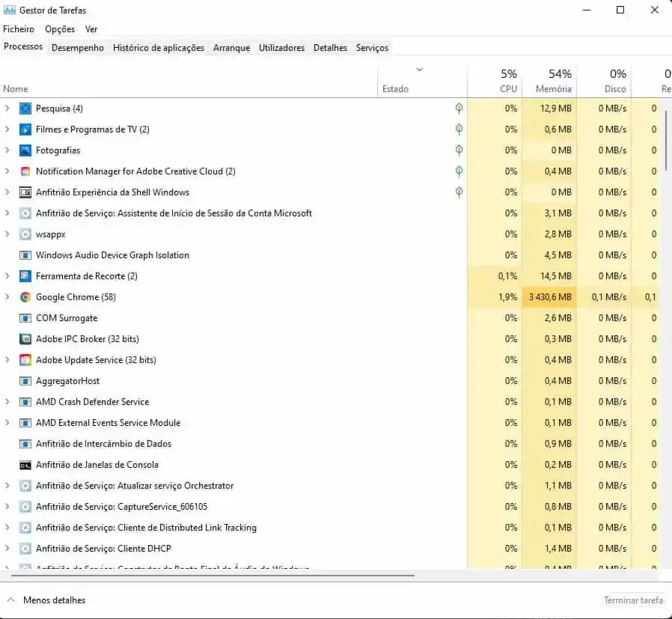Click the Menos detalhes link
Screen dimensions: 672x619
click(x=54, y=600)
